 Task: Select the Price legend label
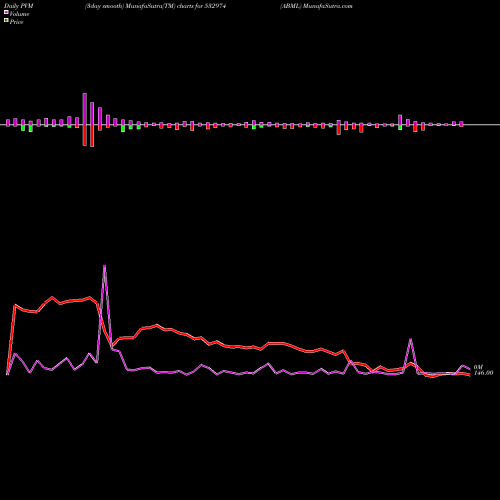(16, 22)
